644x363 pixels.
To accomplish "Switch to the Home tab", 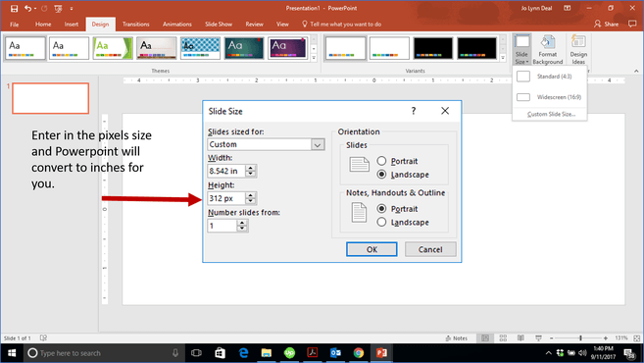I will [43, 25].
